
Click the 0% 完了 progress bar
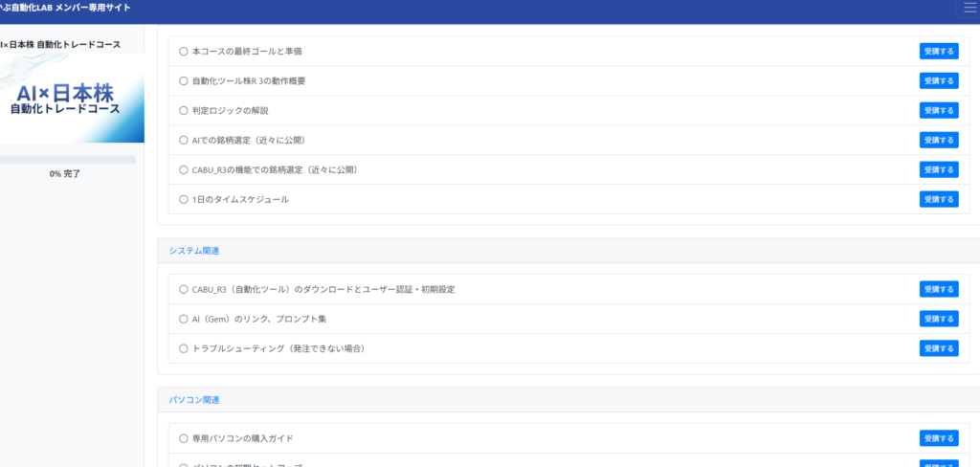67,160
